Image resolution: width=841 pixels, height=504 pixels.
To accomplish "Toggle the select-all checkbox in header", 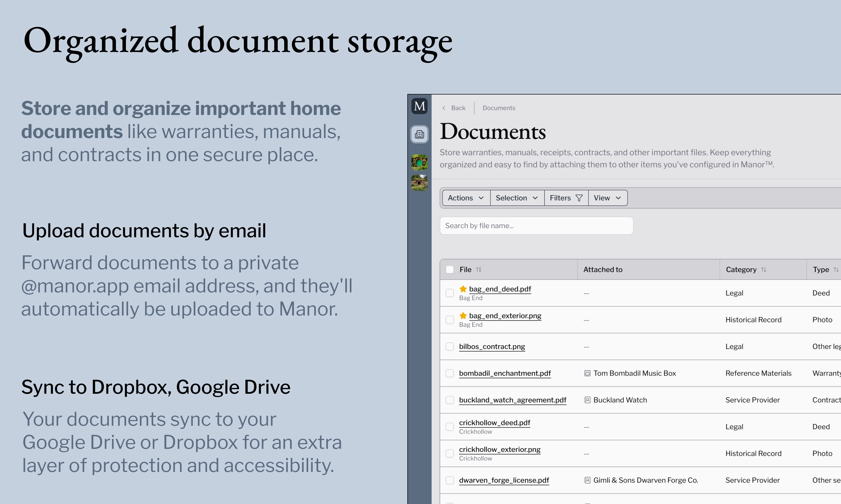I will [x=449, y=270].
